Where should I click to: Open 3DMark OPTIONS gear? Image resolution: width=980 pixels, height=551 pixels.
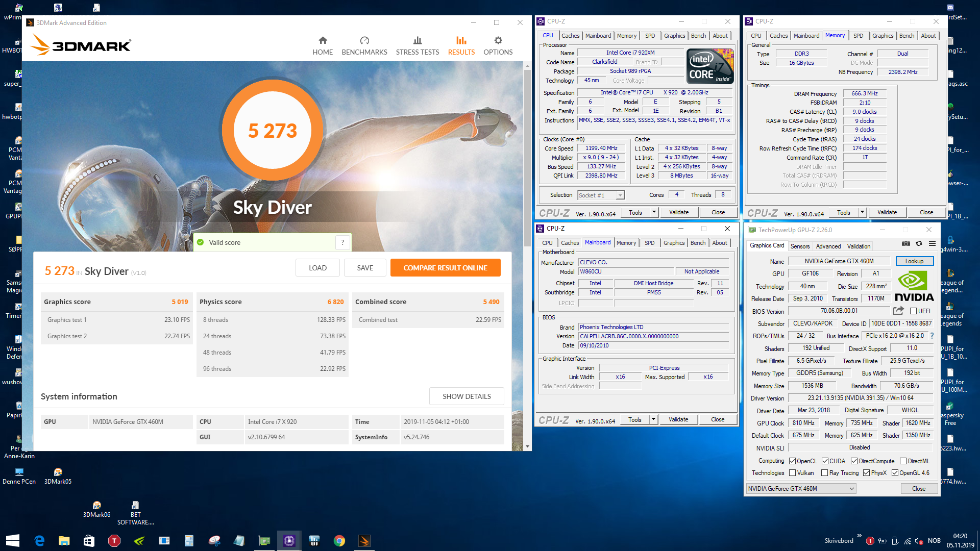(498, 40)
